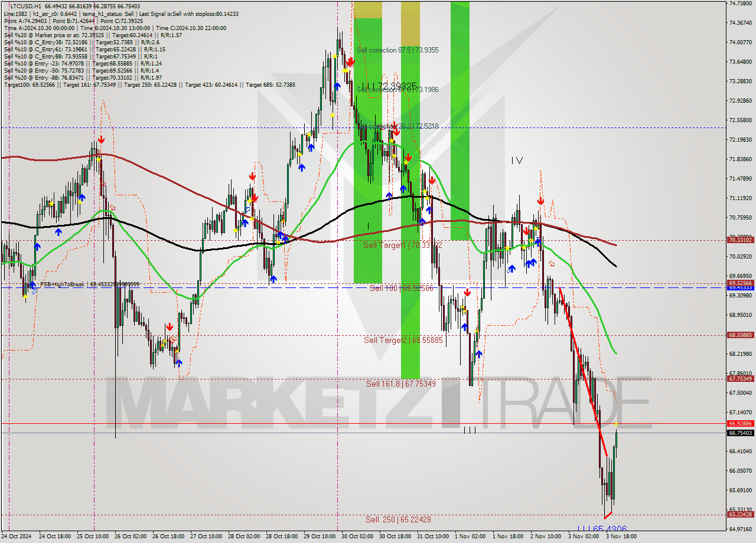Viewport: 756px width, 543px height.
Task: Click the 'Sell %10 @ C_Entry88' line
Action: [79, 56]
